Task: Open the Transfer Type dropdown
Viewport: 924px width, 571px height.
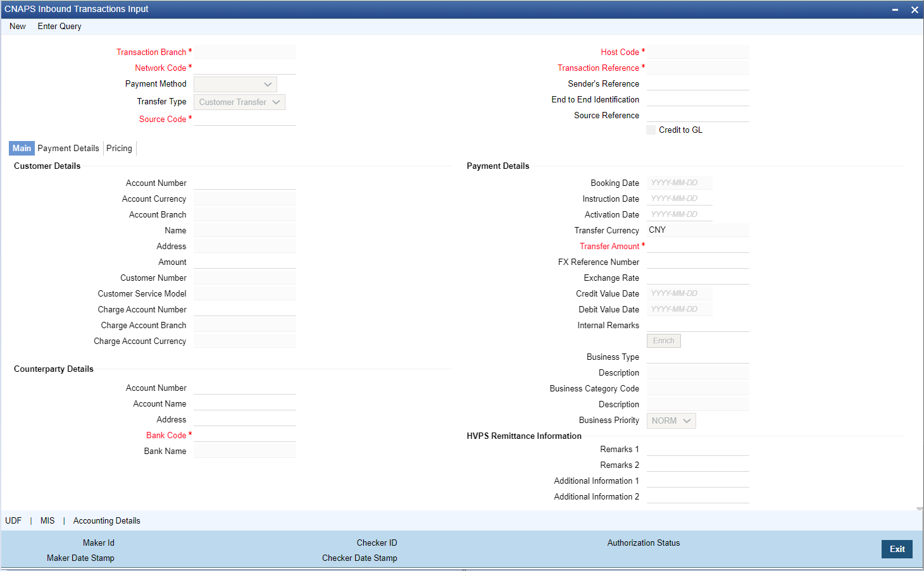Action: (239, 102)
